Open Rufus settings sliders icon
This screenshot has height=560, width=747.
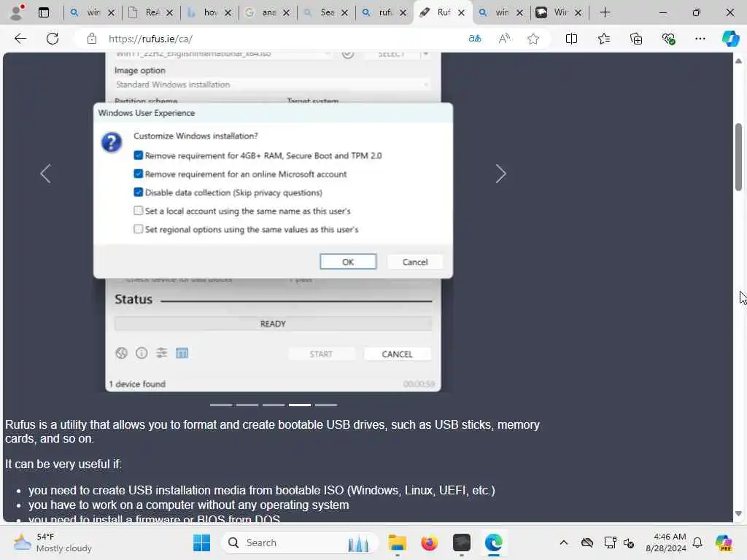pyautogui.click(x=161, y=353)
